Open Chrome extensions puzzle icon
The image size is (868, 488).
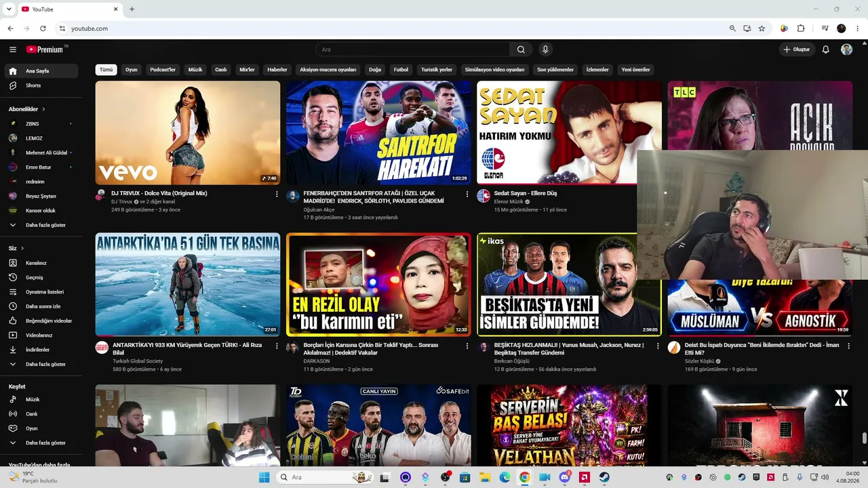point(801,28)
